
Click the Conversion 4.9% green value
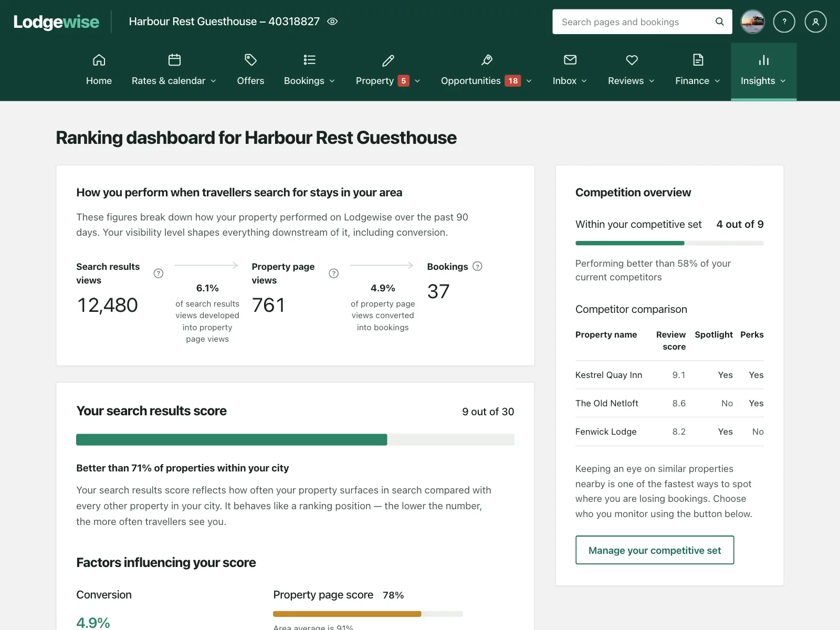(x=93, y=623)
